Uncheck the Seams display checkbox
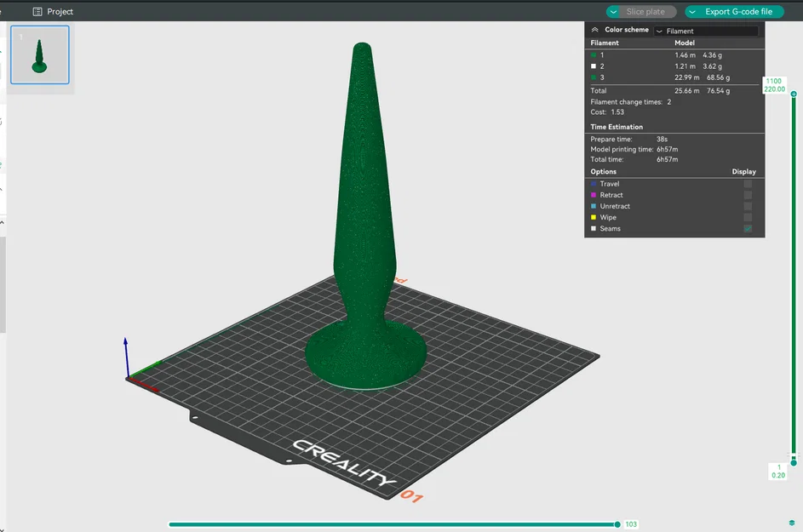The width and height of the screenshot is (803, 532). point(748,229)
